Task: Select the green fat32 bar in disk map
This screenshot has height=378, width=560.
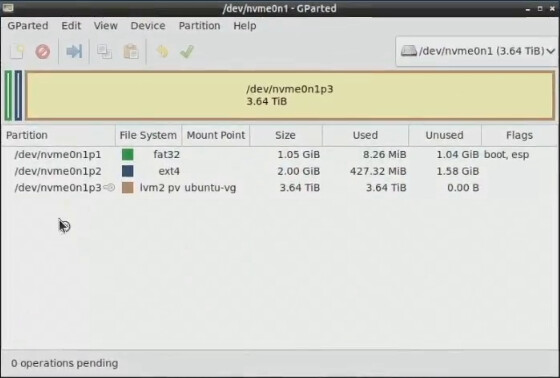Action: tap(8, 95)
